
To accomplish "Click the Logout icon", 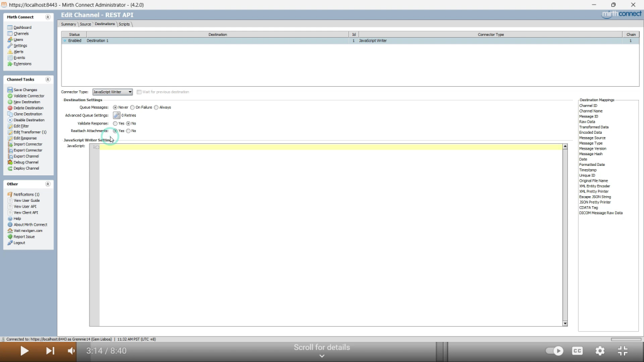I will 10,243.
